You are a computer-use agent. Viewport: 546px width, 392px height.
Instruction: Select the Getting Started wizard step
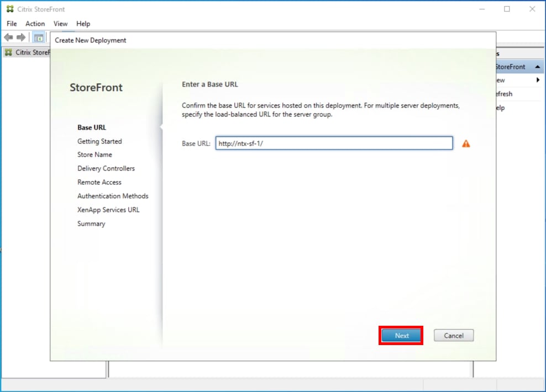click(99, 141)
